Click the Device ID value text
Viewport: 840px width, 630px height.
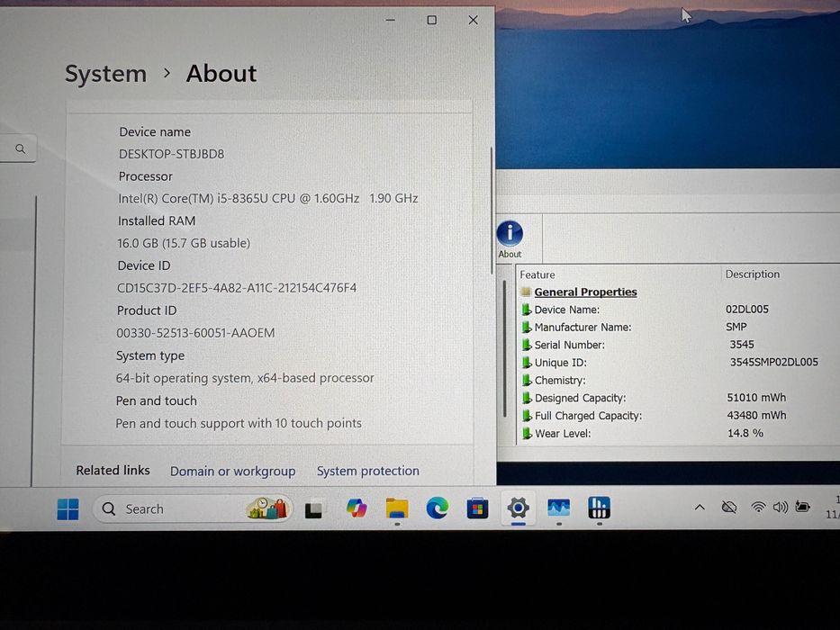(x=236, y=288)
